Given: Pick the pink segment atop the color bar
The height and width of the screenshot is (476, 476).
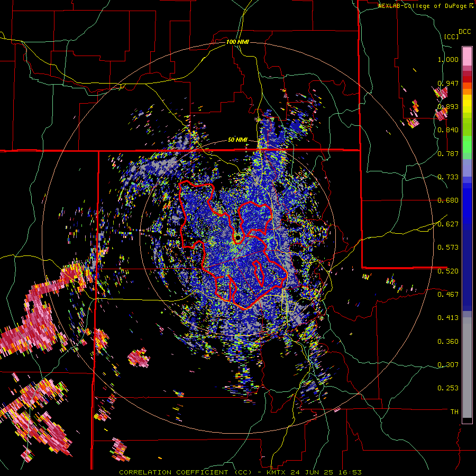Looking at the screenshot, I should pos(467,56).
